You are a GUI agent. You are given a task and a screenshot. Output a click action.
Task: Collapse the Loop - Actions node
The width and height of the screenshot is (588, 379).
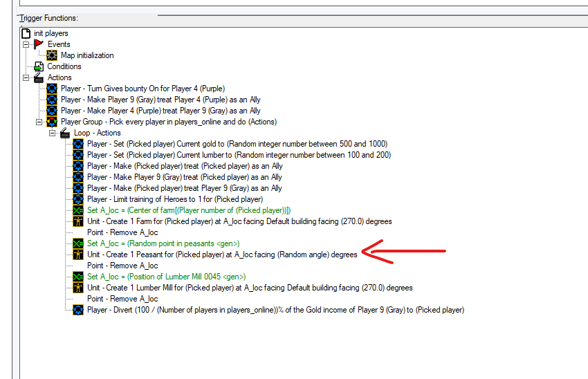[x=52, y=133]
